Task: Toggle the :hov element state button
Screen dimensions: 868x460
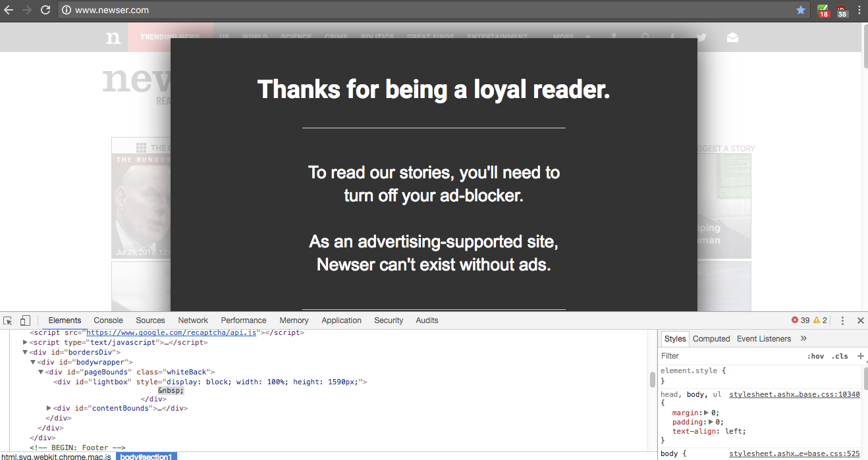Action: click(815, 356)
